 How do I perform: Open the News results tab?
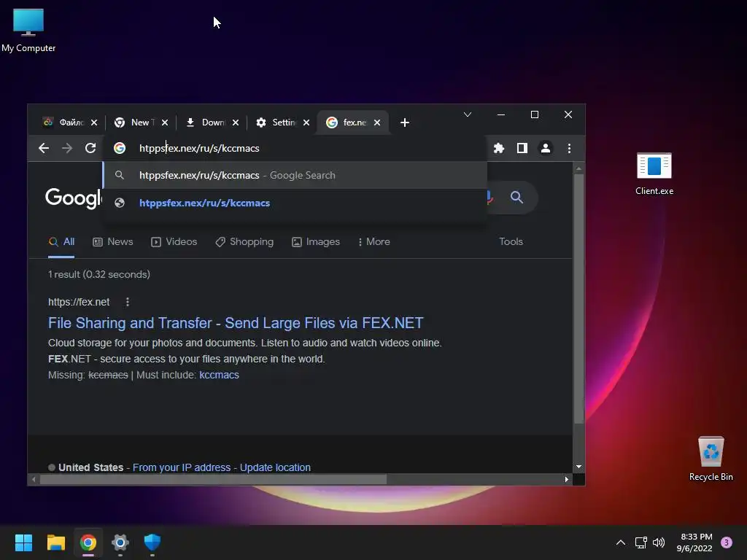click(x=113, y=242)
